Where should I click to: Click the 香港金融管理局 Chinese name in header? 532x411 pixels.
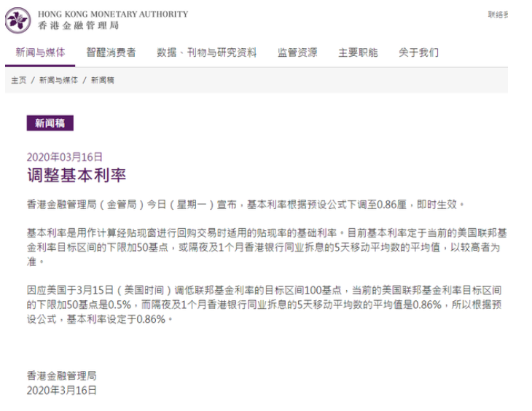pyautogui.click(x=79, y=26)
